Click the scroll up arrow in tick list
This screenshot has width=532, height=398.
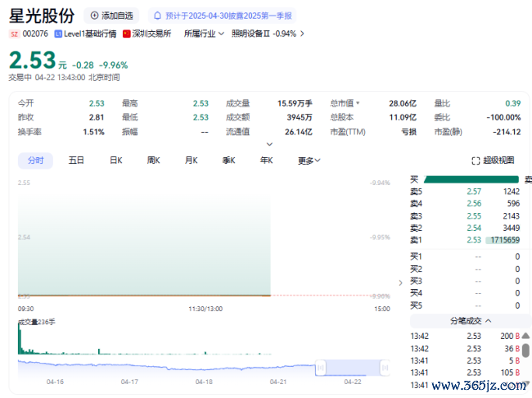pyautogui.click(x=525, y=336)
